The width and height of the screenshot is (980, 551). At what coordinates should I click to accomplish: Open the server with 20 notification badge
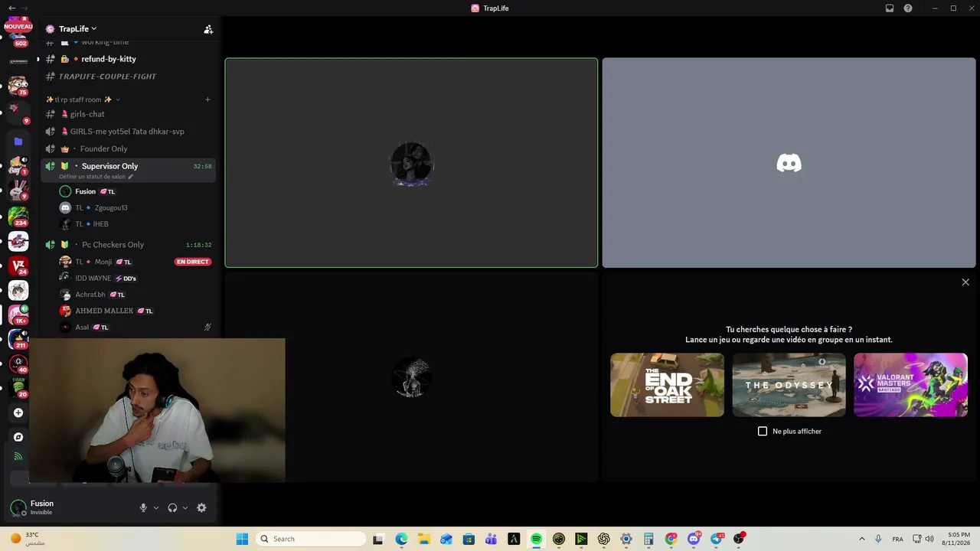[x=18, y=388]
